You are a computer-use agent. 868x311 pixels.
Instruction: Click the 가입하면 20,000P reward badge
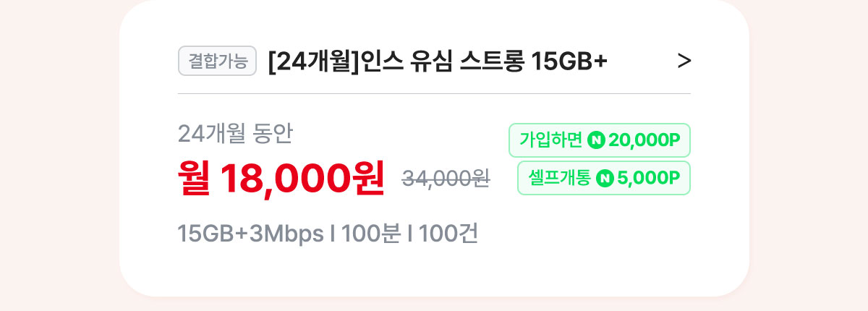[x=600, y=140]
